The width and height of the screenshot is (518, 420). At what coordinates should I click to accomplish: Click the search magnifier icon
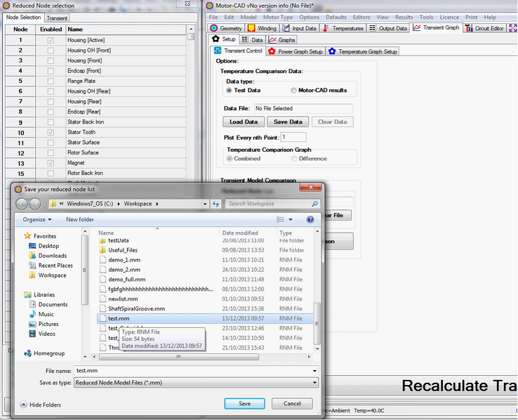click(314, 204)
